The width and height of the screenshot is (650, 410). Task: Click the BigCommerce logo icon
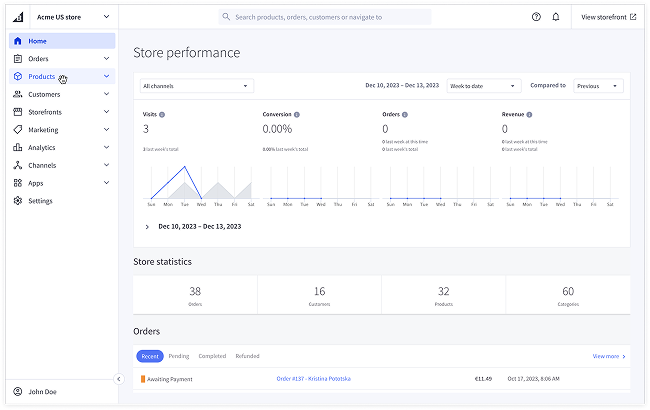point(18,17)
